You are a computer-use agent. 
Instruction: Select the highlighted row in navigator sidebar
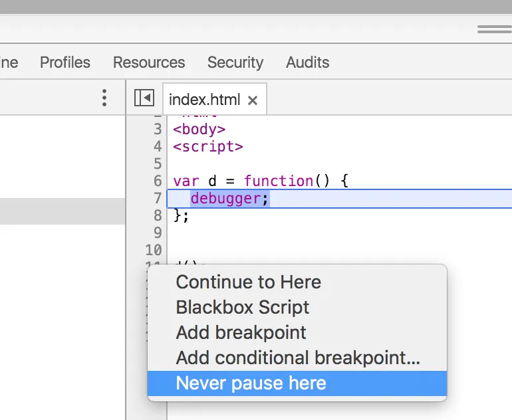coord(63,211)
